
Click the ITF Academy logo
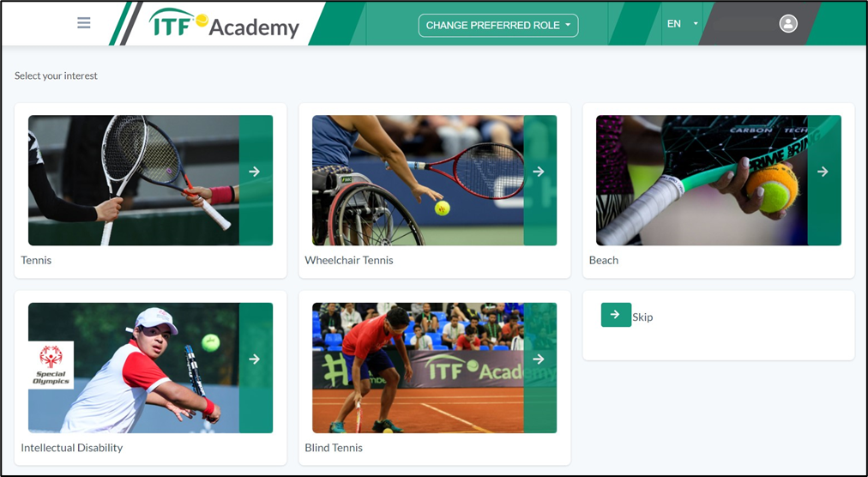click(224, 24)
